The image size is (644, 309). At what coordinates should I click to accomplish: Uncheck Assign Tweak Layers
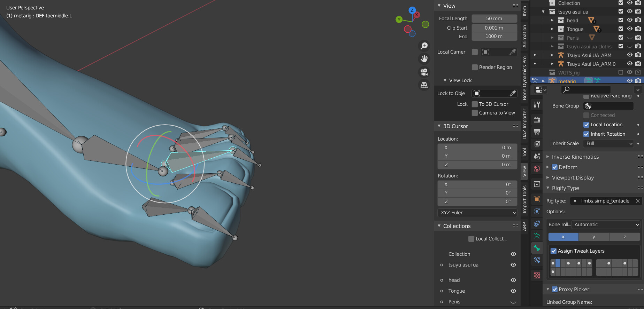(554, 251)
